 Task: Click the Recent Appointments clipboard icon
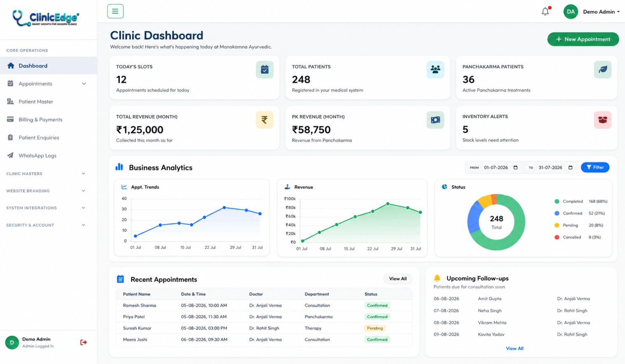click(120, 279)
